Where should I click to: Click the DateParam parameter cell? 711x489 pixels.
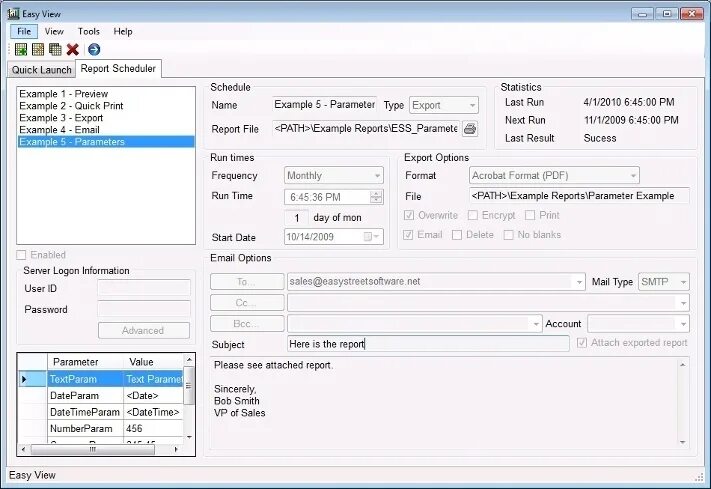[85, 396]
